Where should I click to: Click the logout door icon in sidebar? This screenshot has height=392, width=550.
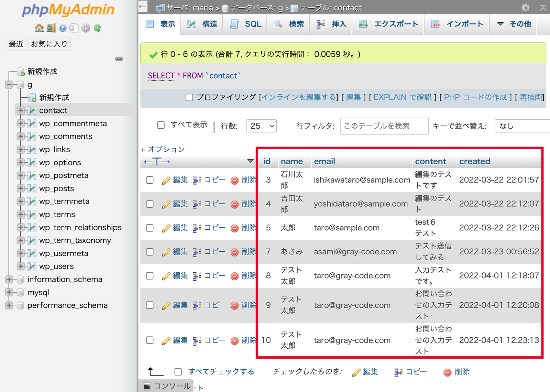(x=51, y=28)
